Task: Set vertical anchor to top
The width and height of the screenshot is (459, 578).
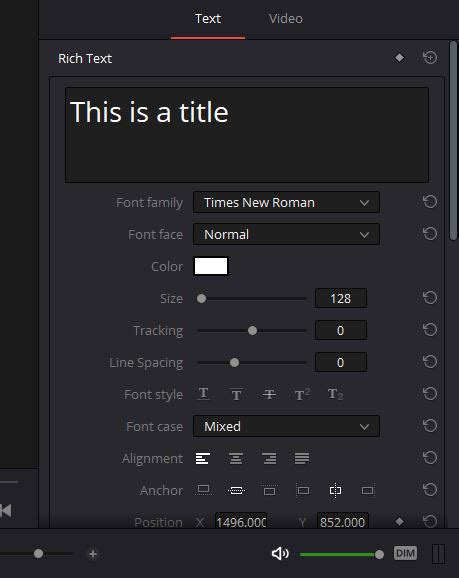Action: pos(270,491)
